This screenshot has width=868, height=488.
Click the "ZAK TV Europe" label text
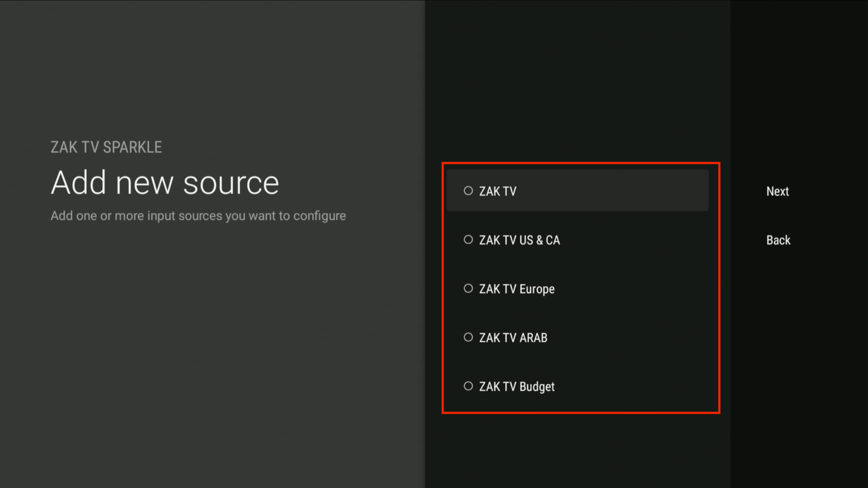516,289
